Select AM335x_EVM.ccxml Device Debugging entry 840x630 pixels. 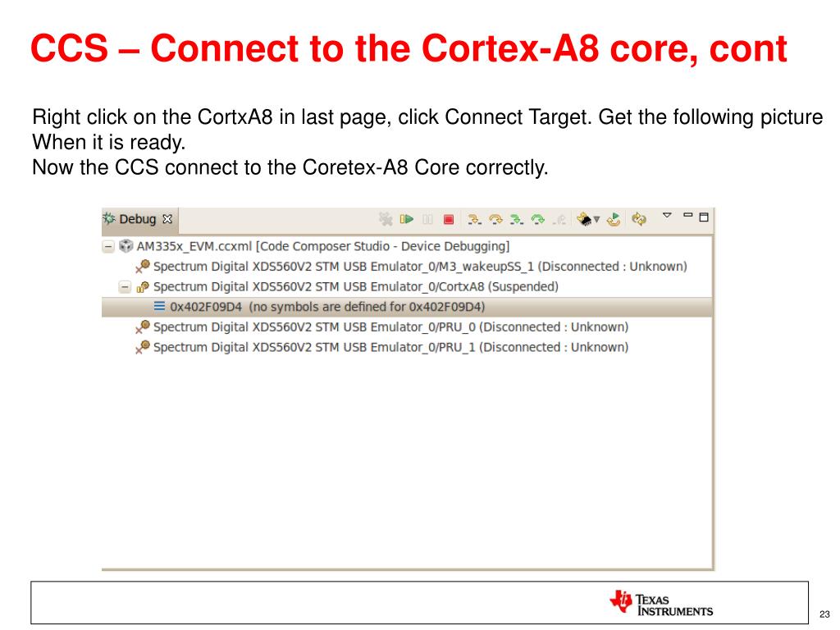click(322, 246)
